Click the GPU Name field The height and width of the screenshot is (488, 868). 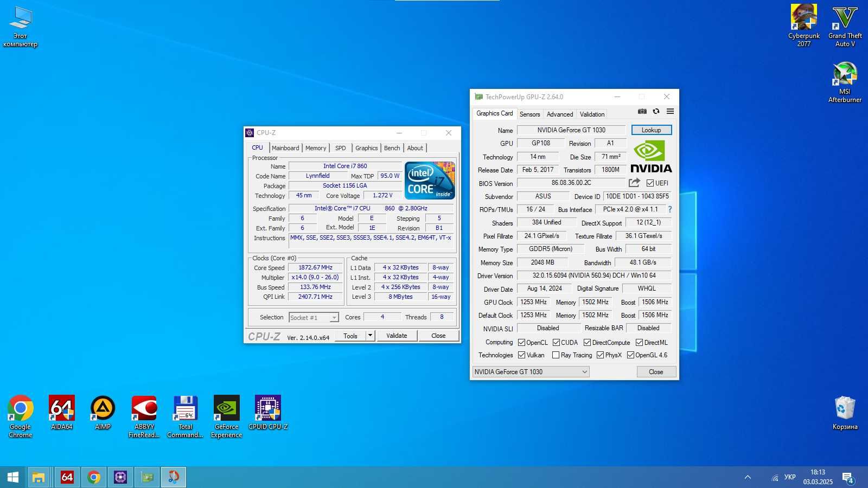pyautogui.click(x=571, y=130)
